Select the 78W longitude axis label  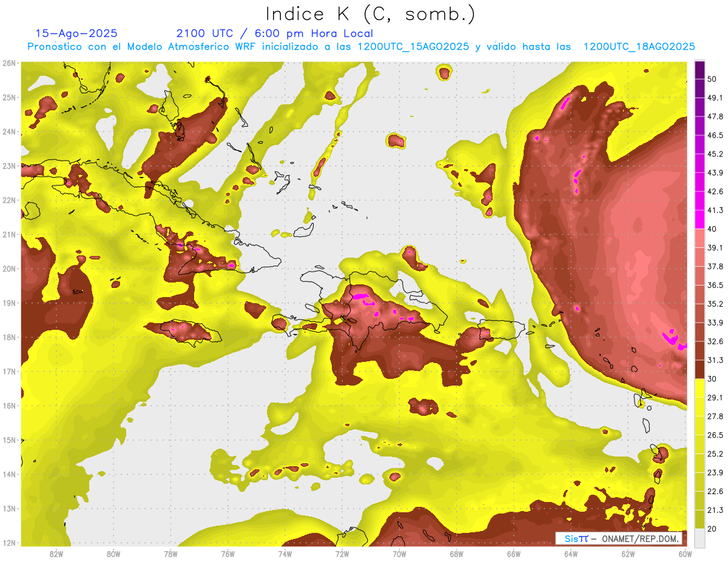(171, 554)
